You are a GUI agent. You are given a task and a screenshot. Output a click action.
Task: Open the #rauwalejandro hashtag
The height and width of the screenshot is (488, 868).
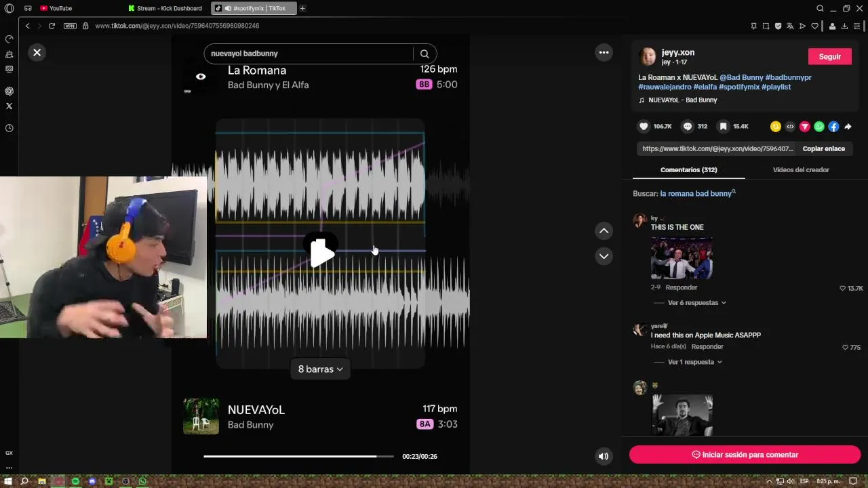(665, 87)
